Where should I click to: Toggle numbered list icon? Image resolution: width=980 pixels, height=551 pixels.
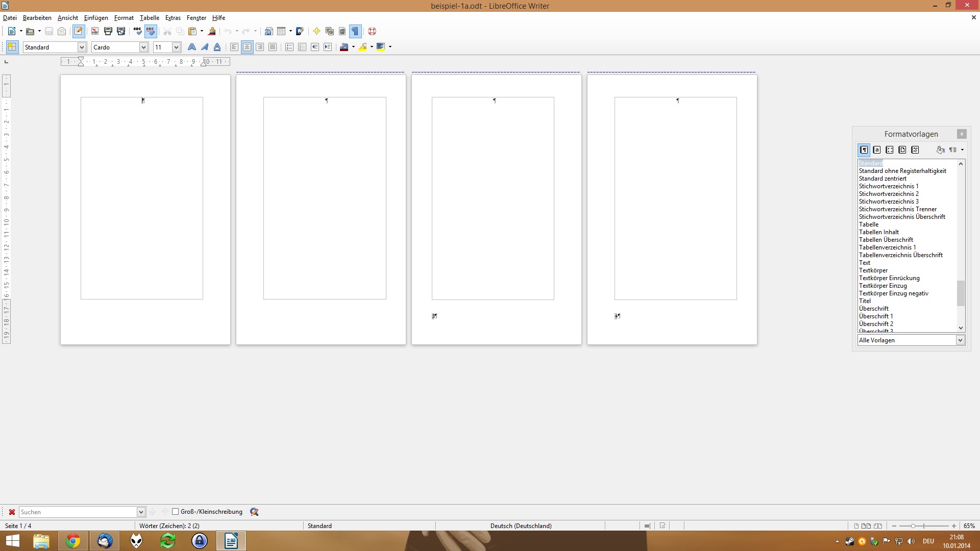pos(289,47)
